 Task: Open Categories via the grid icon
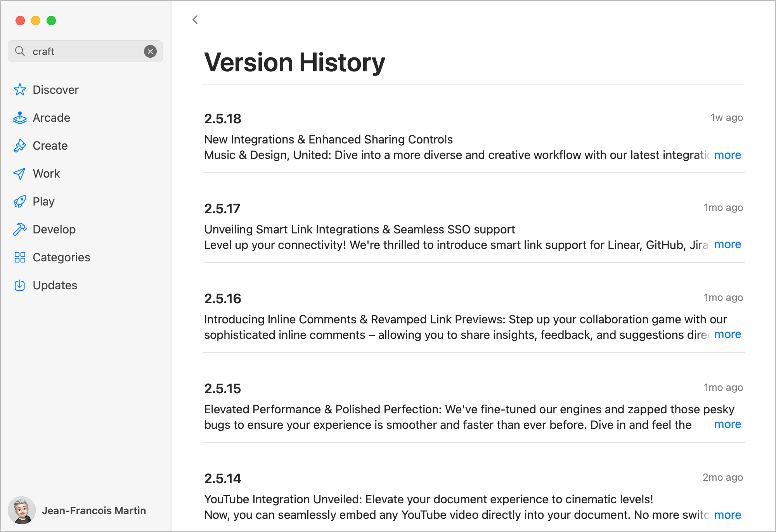(x=20, y=257)
